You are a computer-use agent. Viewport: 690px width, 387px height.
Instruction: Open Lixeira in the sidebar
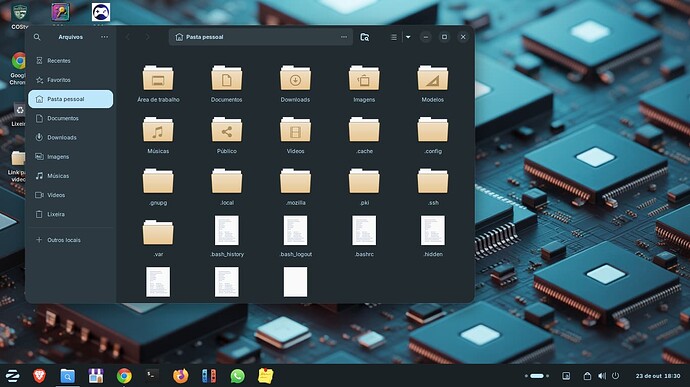pyautogui.click(x=70, y=214)
